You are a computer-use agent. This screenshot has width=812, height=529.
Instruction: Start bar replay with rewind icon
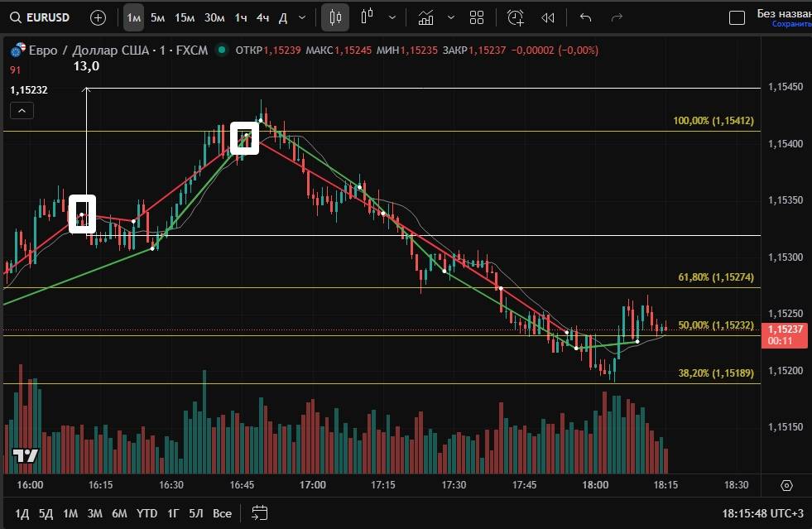547,17
